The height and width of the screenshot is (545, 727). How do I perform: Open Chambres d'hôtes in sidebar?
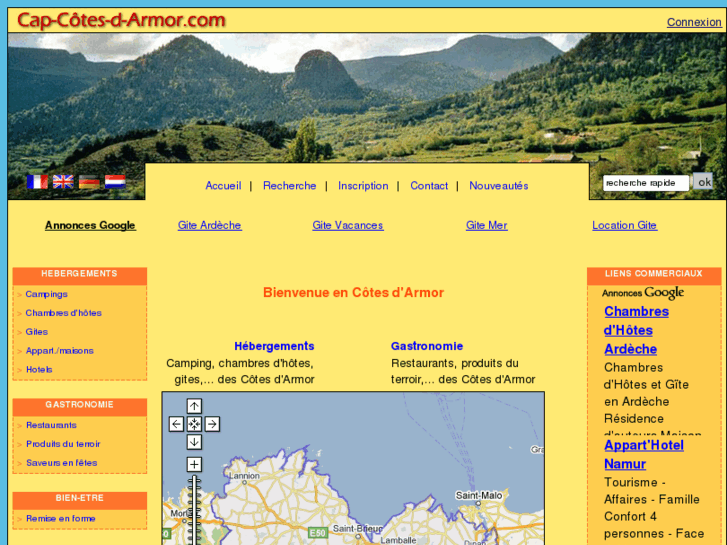64,313
